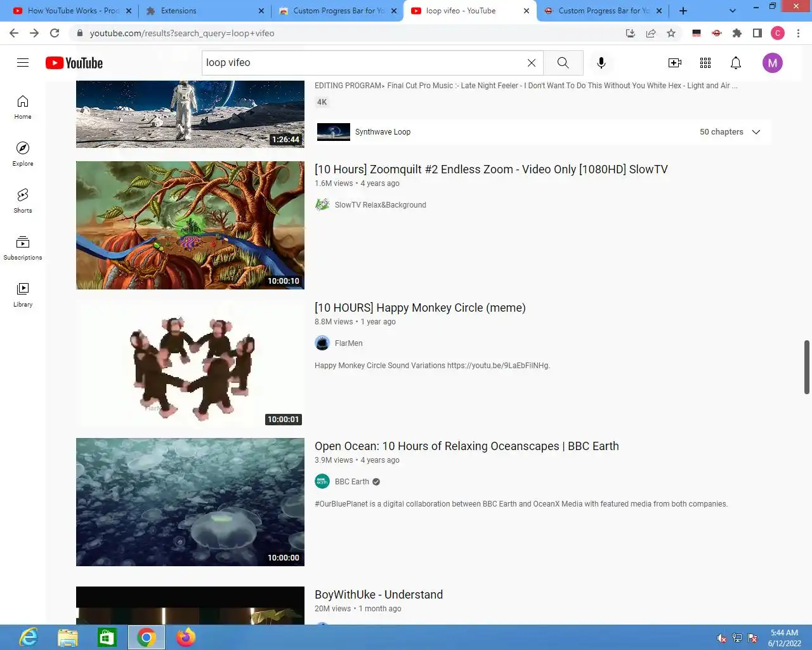Click the muted volume tray icon

pos(722,638)
